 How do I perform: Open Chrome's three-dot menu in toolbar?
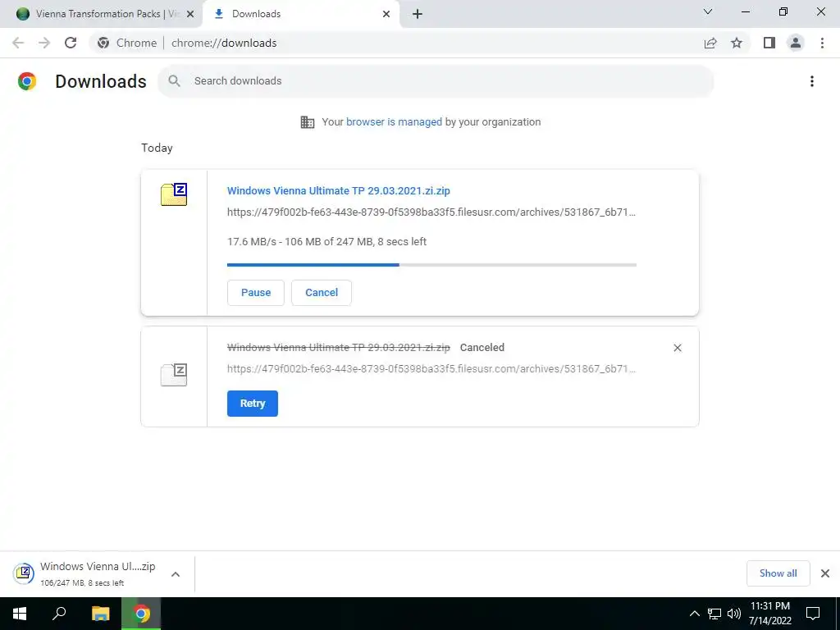[822, 43]
